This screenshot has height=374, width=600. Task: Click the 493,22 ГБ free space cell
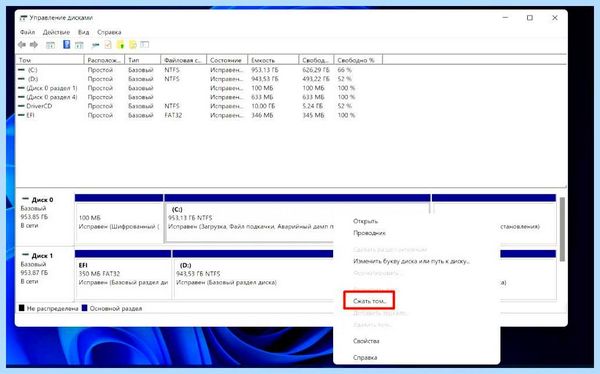pos(316,79)
